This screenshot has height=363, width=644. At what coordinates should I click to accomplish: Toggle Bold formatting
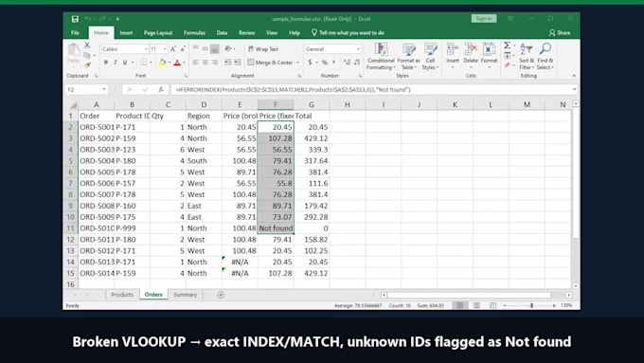coord(105,63)
